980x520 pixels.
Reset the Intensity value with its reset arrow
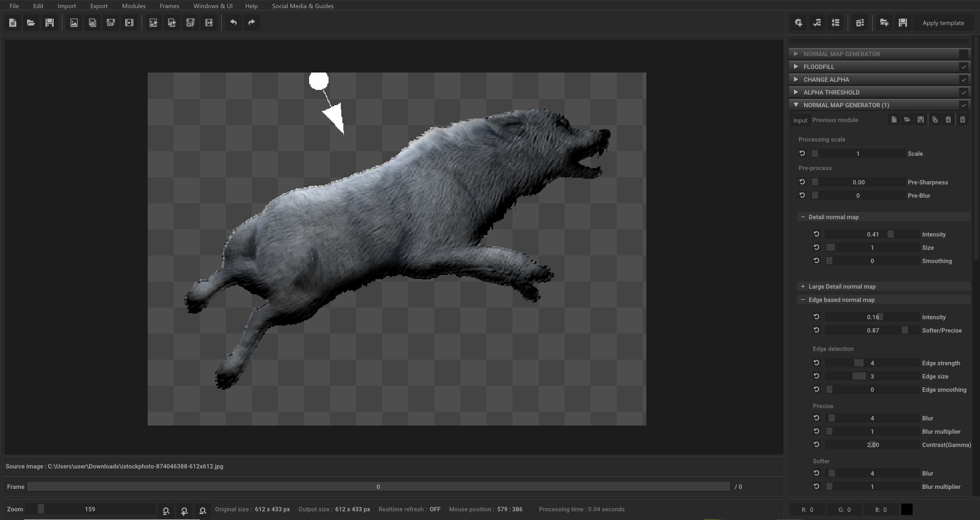pyautogui.click(x=816, y=234)
